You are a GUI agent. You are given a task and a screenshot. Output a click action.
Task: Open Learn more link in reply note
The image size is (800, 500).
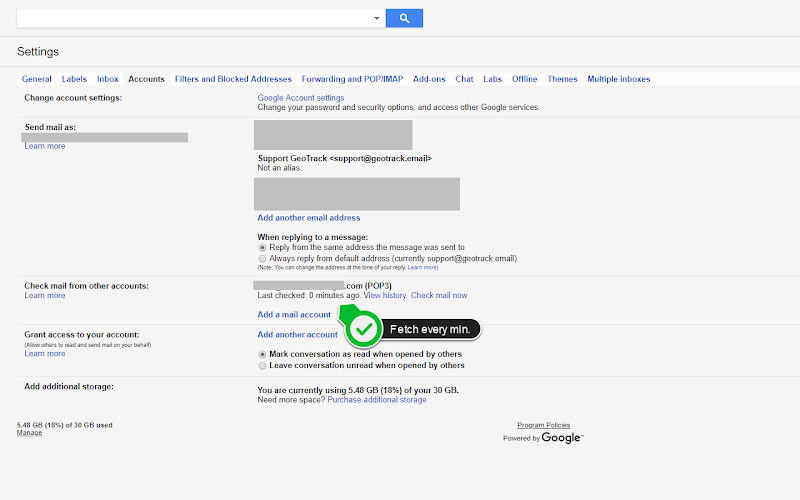(422, 267)
